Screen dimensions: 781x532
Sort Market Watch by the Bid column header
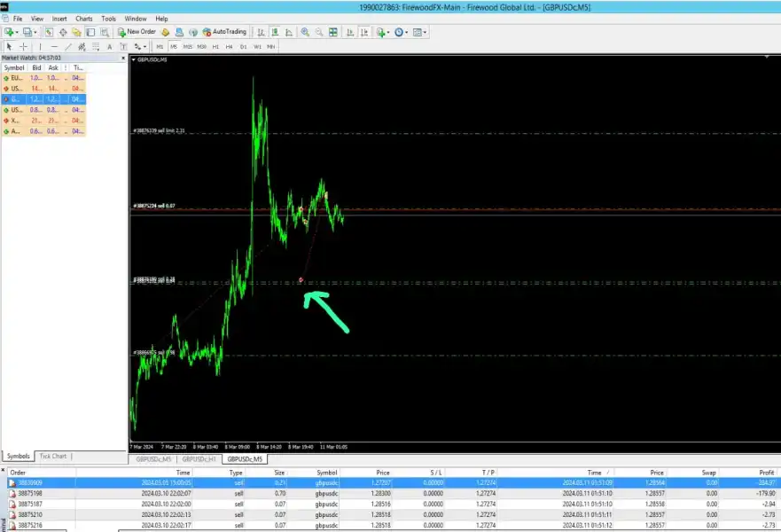(x=36, y=67)
